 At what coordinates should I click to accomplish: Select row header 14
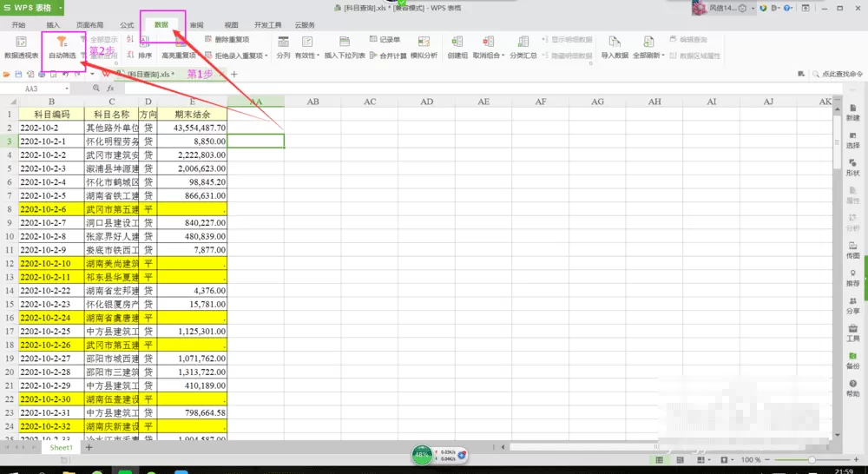coord(10,290)
